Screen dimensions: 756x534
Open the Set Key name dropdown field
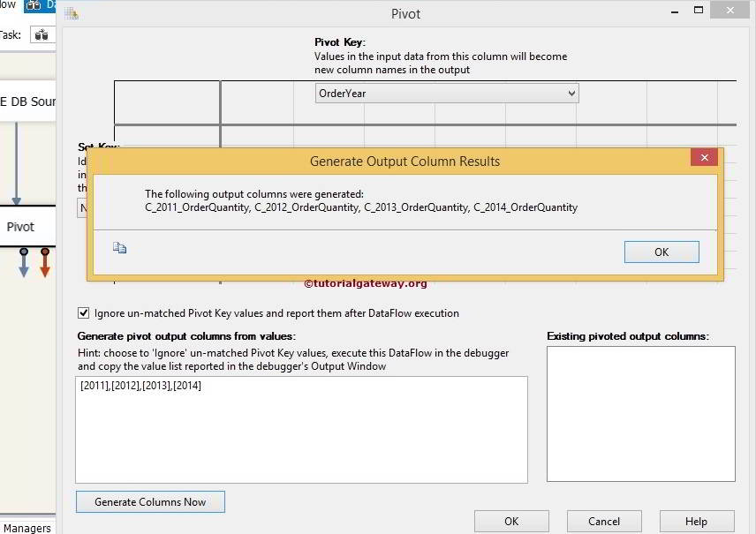pyautogui.click(x=85, y=207)
